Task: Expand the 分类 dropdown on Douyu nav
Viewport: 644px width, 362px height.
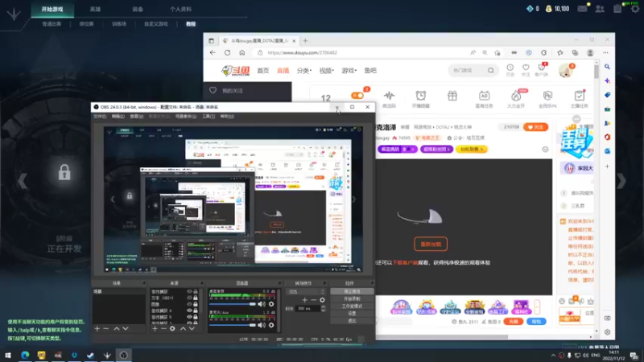Action: pos(304,71)
